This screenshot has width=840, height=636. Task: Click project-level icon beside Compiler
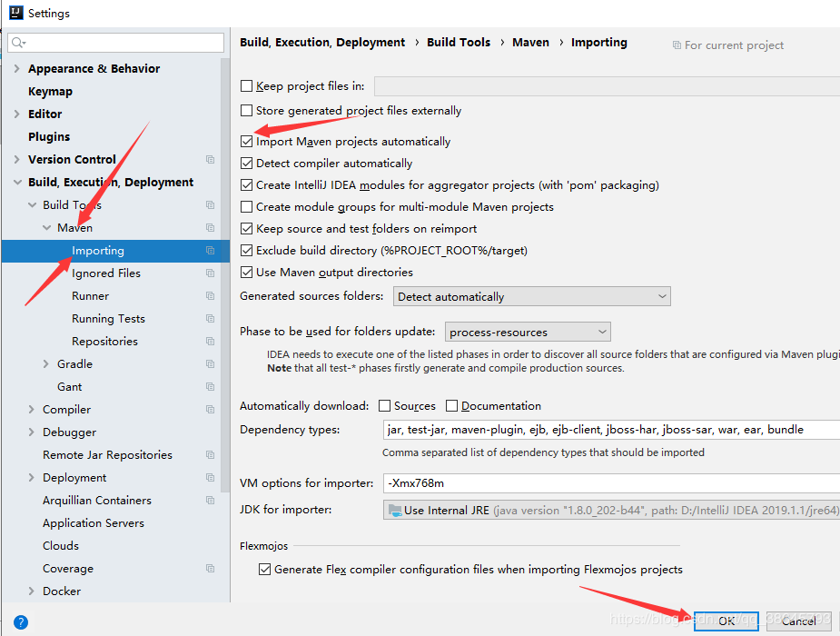tap(210, 409)
